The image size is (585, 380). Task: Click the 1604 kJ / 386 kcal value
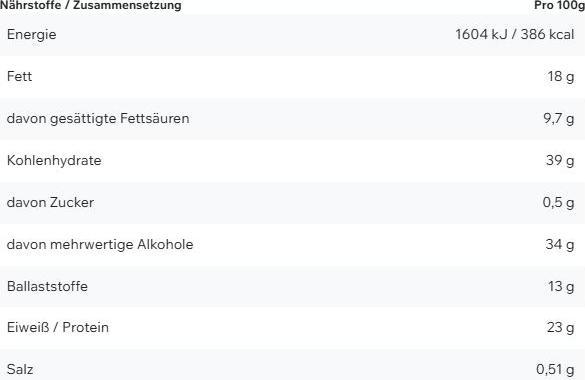coord(514,34)
